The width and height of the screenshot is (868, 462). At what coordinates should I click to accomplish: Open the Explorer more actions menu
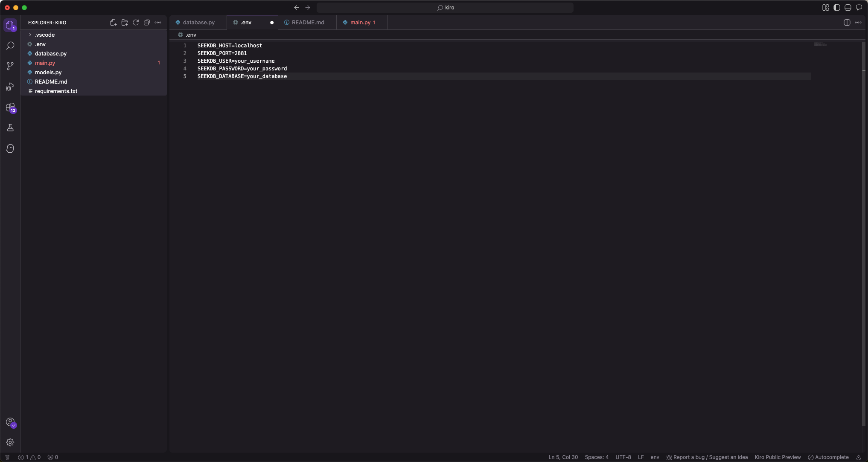pos(158,23)
